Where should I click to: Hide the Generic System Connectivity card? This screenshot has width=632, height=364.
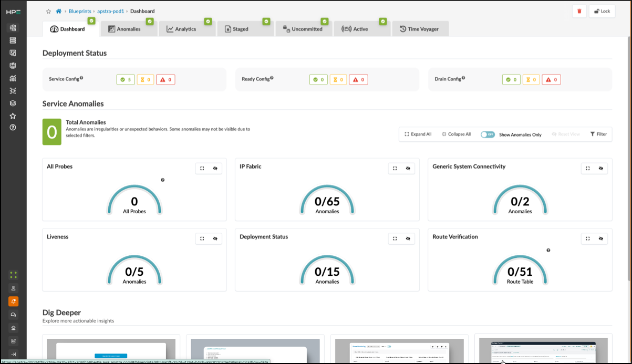point(601,169)
